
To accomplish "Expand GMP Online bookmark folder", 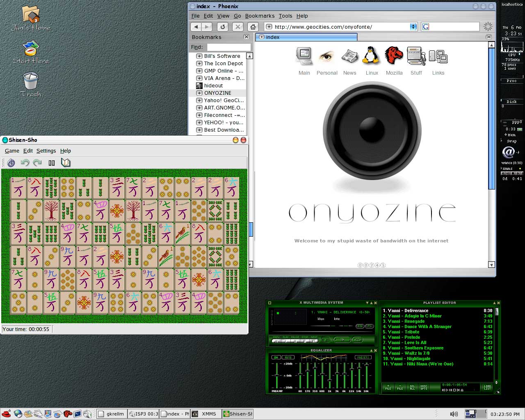I will (x=199, y=71).
